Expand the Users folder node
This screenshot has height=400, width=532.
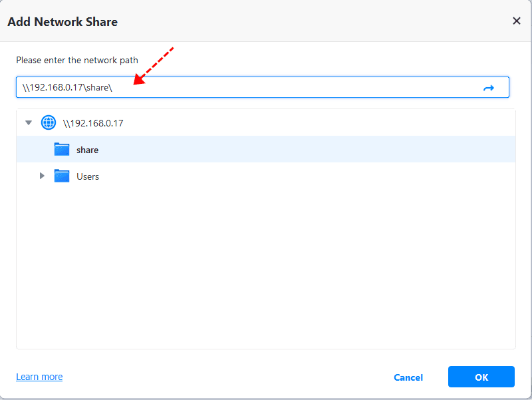pyautogui.click(x=42, y=176)
